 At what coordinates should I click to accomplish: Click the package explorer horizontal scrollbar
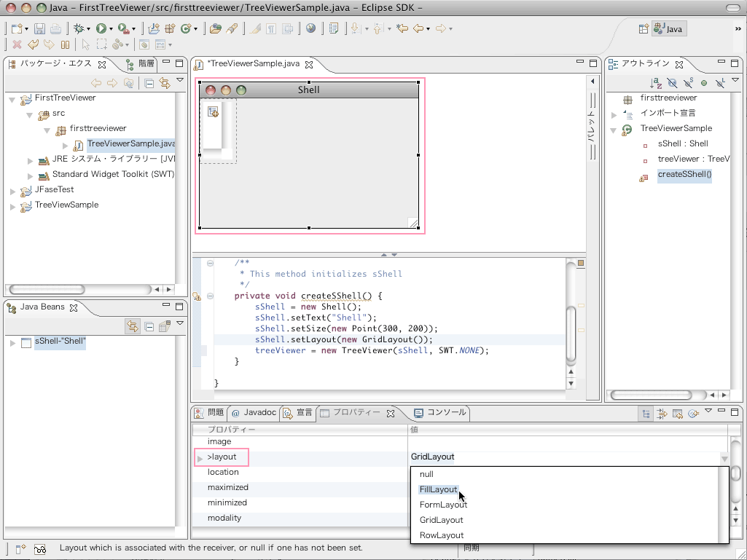47,290
